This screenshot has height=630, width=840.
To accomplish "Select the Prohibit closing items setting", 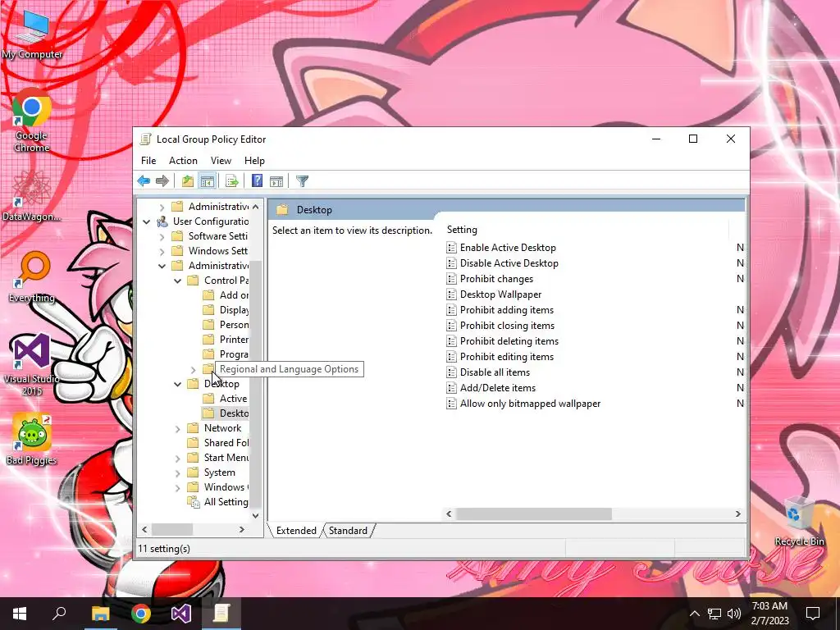I will [500, 325].
